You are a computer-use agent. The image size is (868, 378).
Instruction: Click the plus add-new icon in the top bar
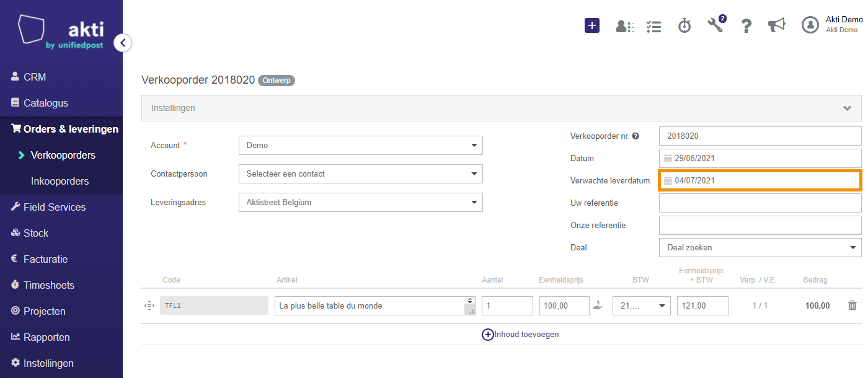coord(592,25)
